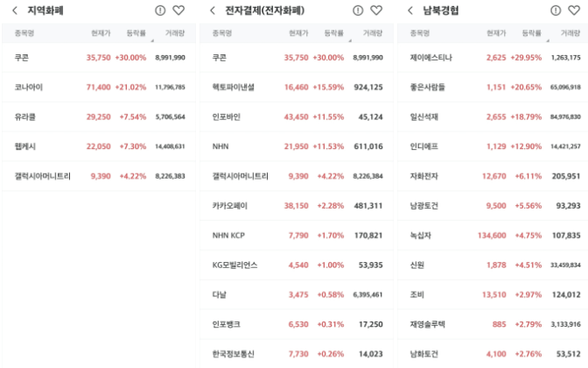
Task: Open info icon for 남북경협 theme
Action: (x=556, y=11)
